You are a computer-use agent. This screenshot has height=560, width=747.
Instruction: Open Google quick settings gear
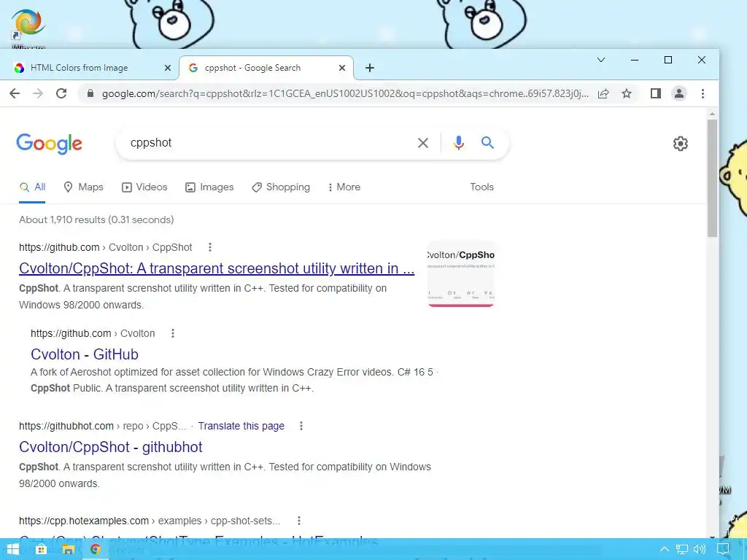tap(681, 144)
